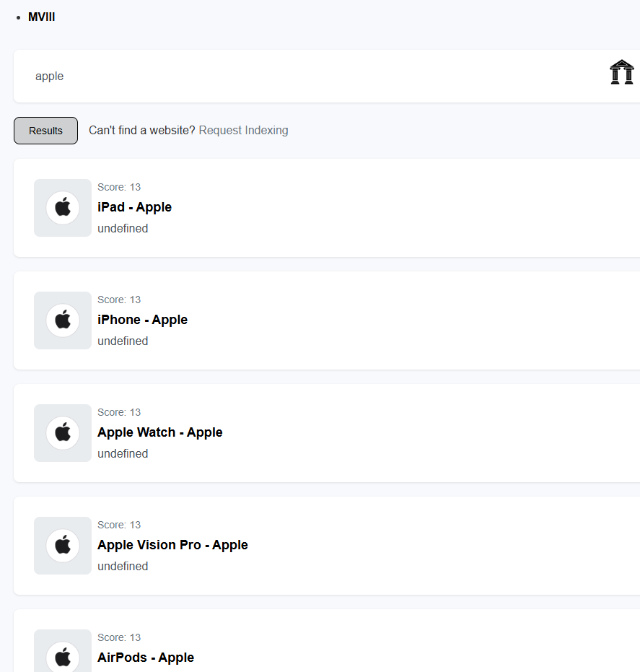Screen dimensions: 640x672
Task: Click 'Score: 13' on Apple Vision Pro result
Action: (x=119, y=525)
